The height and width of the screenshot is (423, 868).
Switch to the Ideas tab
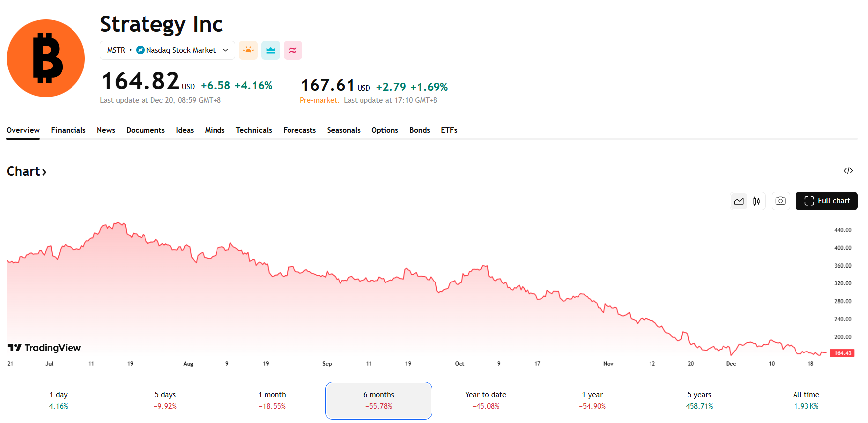click(185, 130)
